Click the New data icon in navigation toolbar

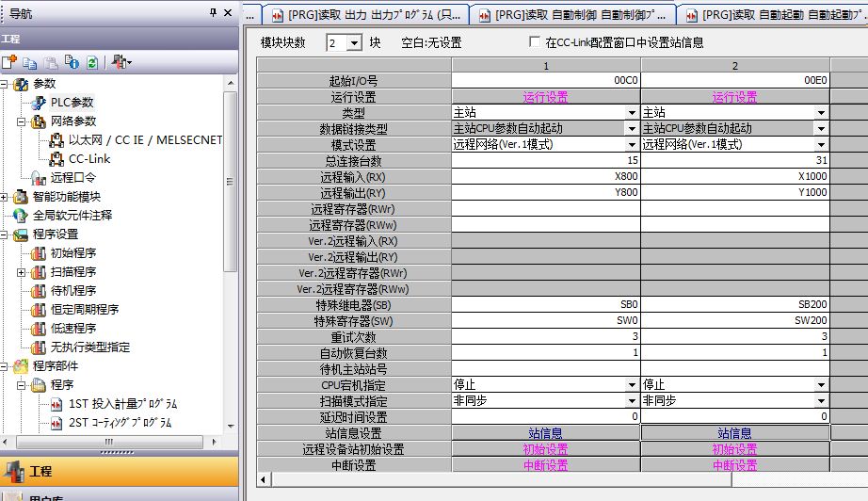[9, 62]
